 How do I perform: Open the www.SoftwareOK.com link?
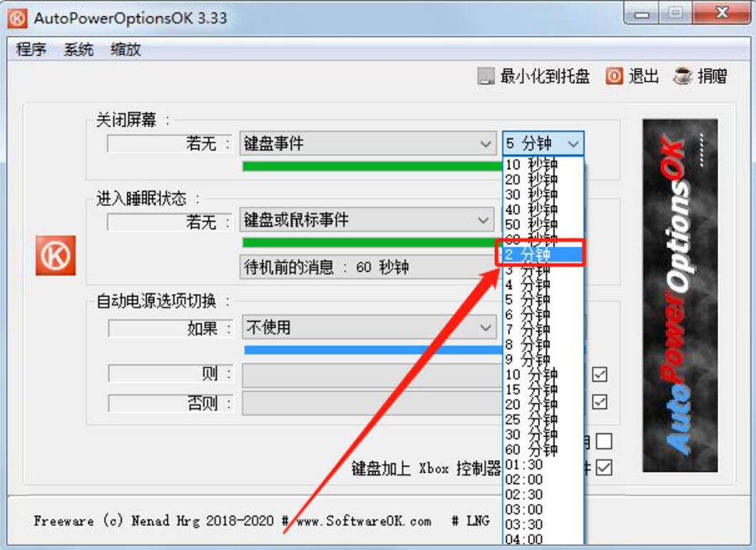pyautogui.click(x=364, y=521)
